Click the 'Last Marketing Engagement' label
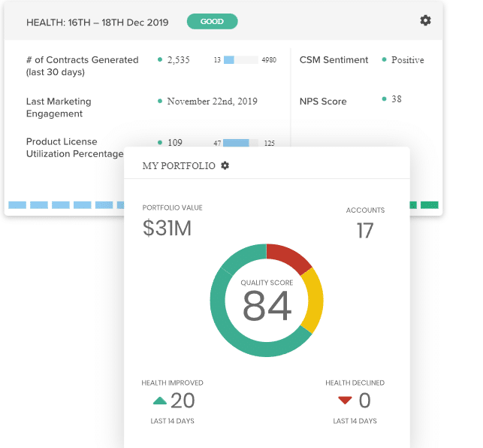Viewport: 483px width, 448px height. 59,107
